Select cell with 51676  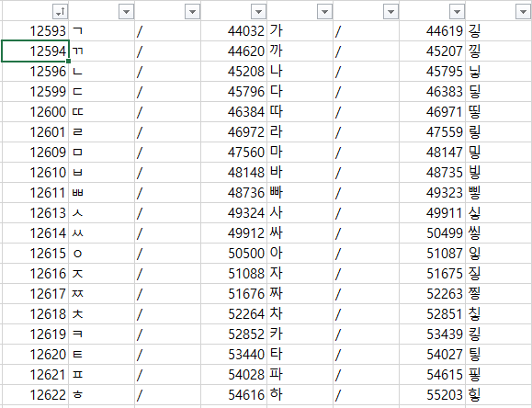pyautogui.click(x=233, y=294)
